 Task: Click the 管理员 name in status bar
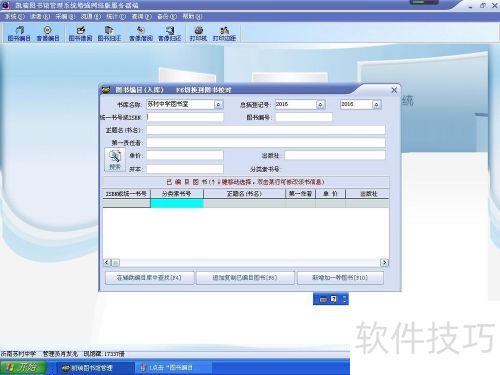coord(60,354)
